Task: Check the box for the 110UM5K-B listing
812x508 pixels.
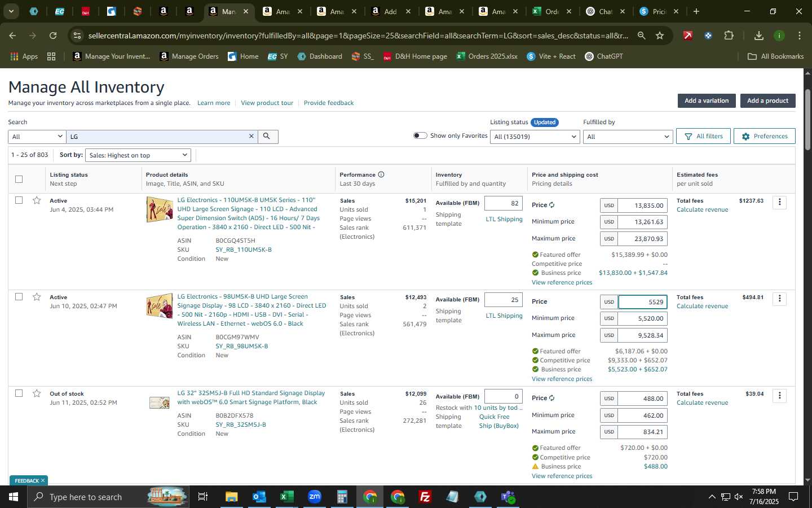Action: [x=19, y=200]
